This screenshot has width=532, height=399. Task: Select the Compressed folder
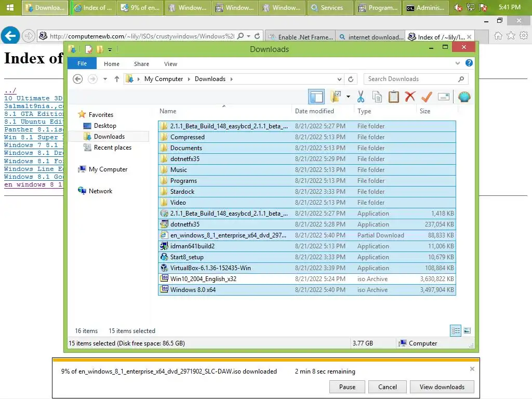pyautogui.click(x=307, y=137)
